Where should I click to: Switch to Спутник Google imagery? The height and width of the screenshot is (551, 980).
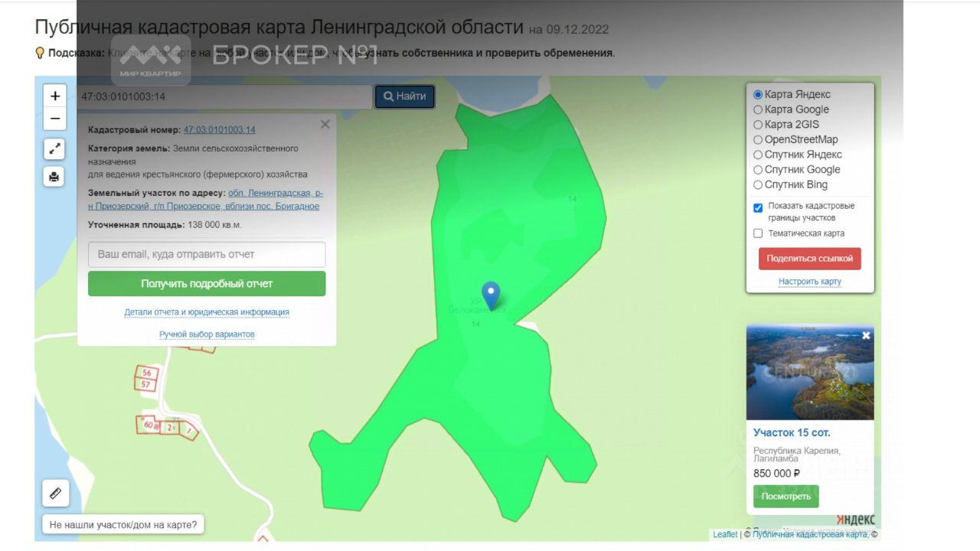coord(758,170)
